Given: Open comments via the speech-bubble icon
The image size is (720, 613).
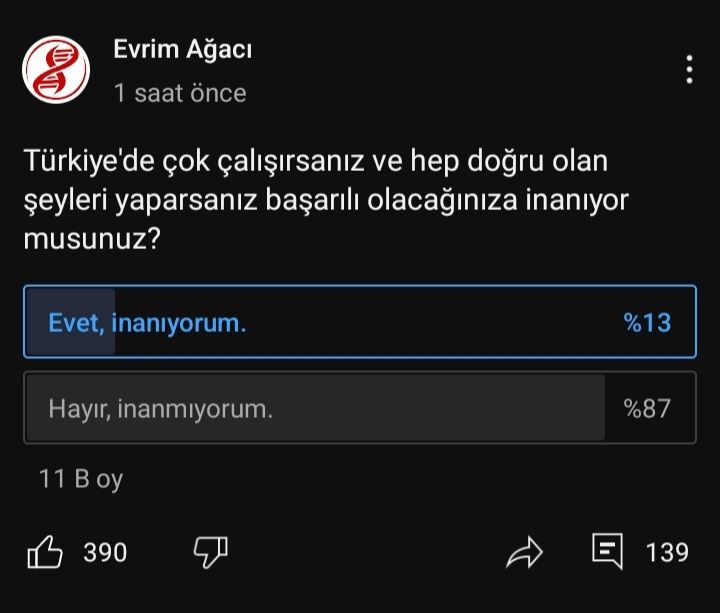Looking at the screenshot, I should 608,551.
